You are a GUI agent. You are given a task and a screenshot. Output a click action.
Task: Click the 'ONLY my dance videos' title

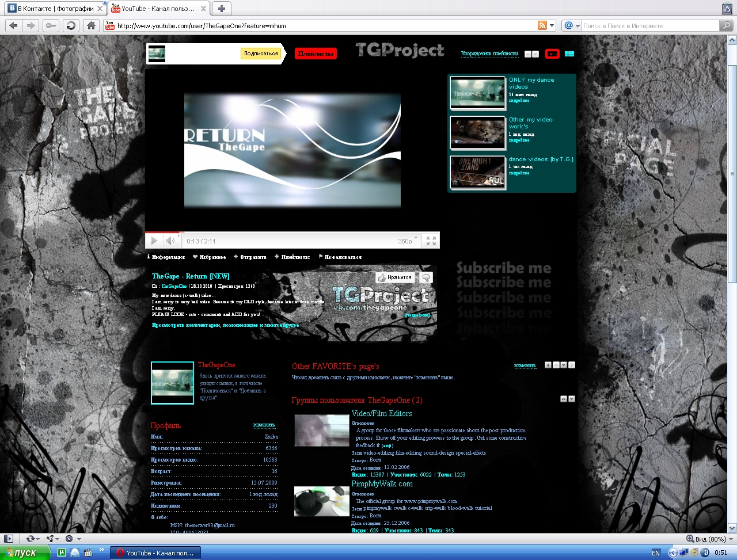[x=531, y=83]
